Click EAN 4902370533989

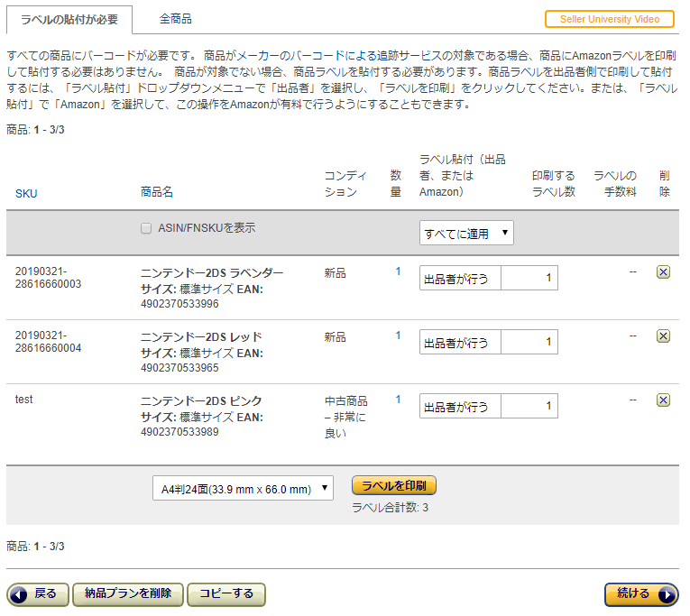179,432
